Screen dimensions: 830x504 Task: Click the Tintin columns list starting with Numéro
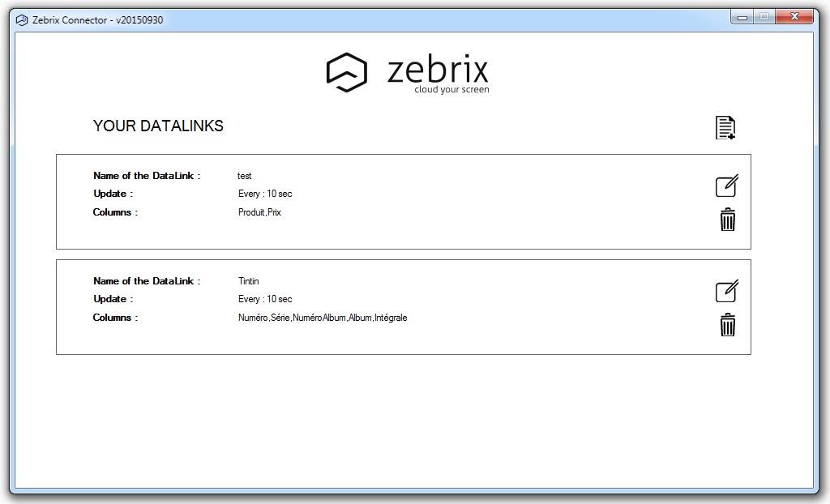tap(323, 318)
